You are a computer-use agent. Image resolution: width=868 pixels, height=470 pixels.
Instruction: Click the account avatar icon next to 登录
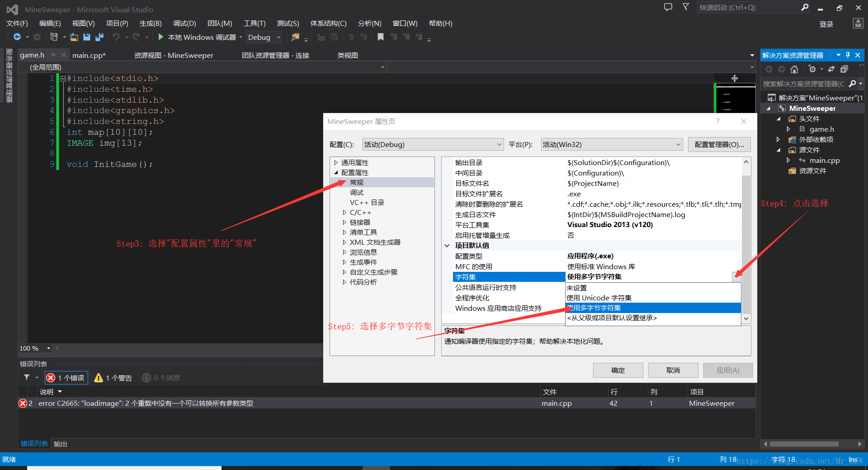[858, 24]
